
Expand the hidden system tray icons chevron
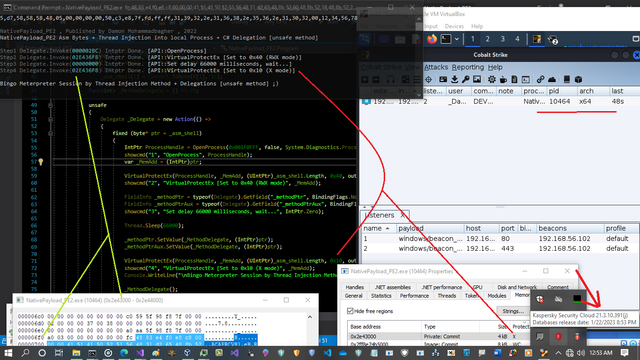point(558,353)
